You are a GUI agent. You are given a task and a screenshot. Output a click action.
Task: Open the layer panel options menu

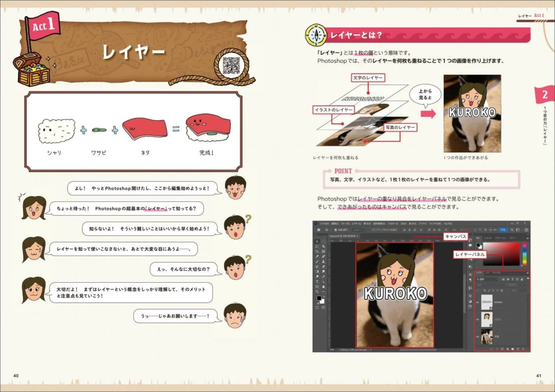[x=528, y=272]
